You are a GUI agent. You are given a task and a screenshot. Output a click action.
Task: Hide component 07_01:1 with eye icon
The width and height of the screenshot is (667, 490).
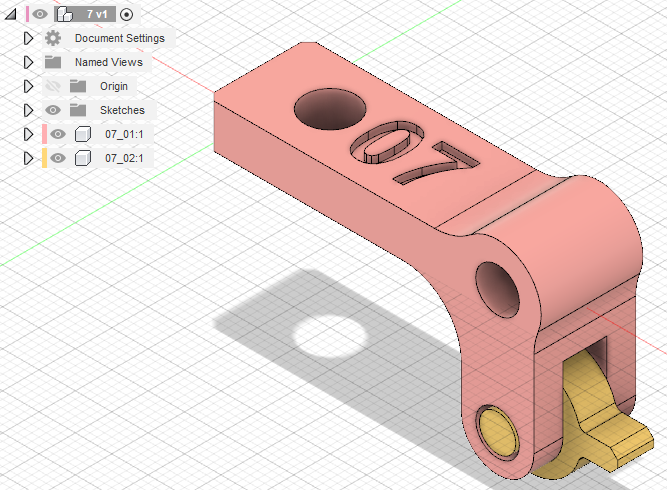point(58,134)
